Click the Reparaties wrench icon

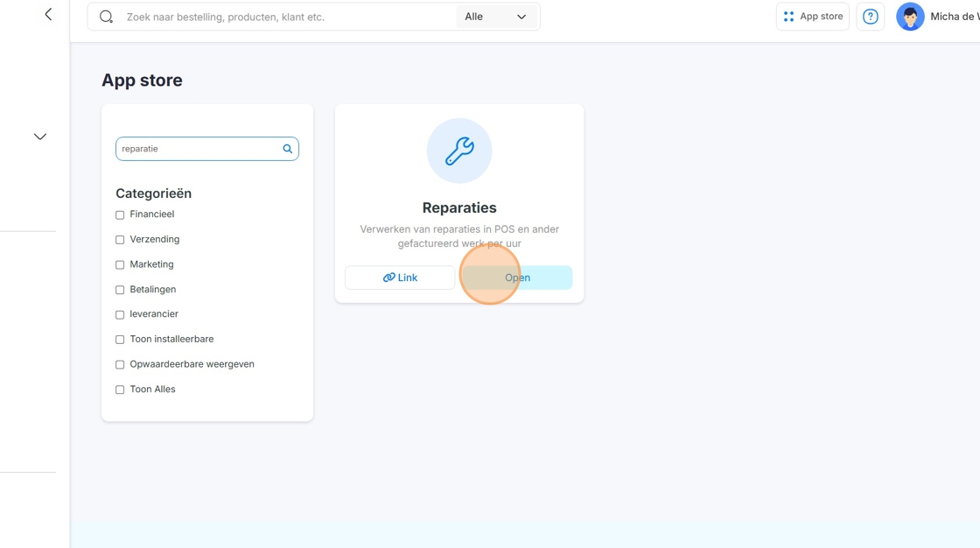[x=459, y=151]
